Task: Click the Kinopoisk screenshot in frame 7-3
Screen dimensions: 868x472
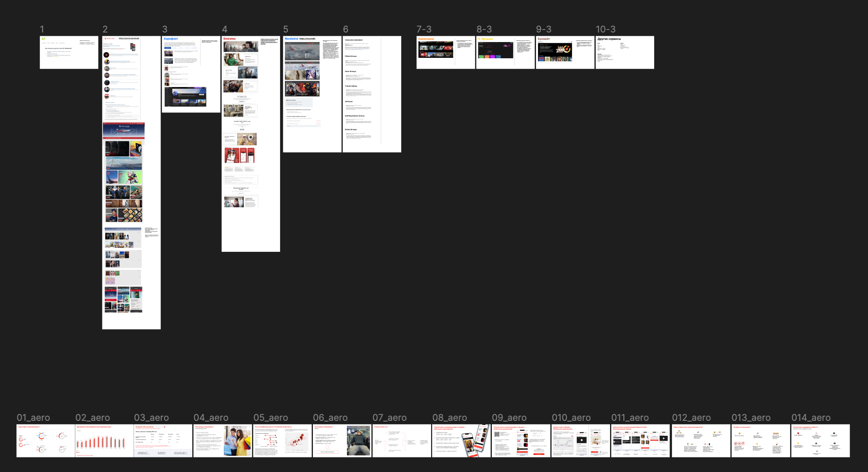Action: tap(435, 50)
